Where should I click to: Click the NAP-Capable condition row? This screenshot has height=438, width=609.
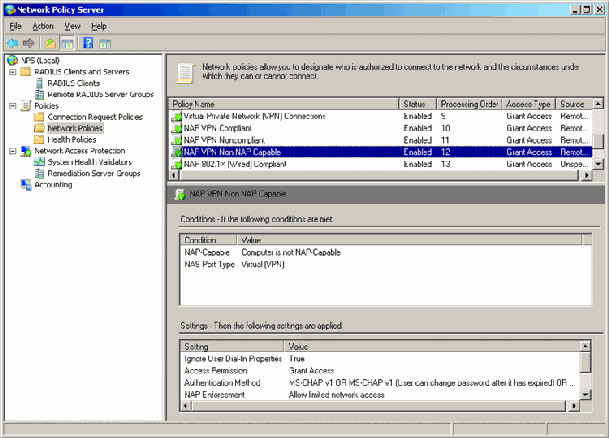pyautogui.click(x=386, y=252)
